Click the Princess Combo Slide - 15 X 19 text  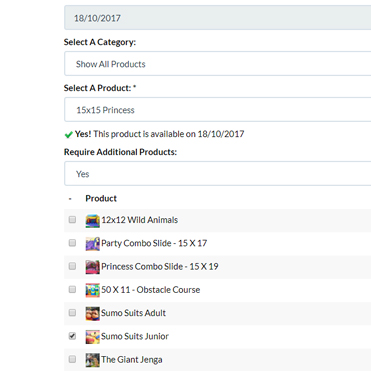coord(160,267)
